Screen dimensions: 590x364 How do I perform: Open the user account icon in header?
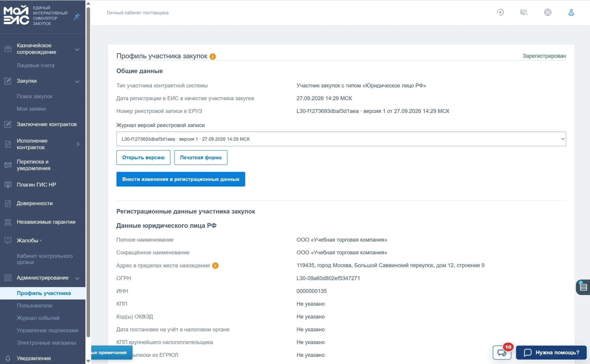(571, 12)
